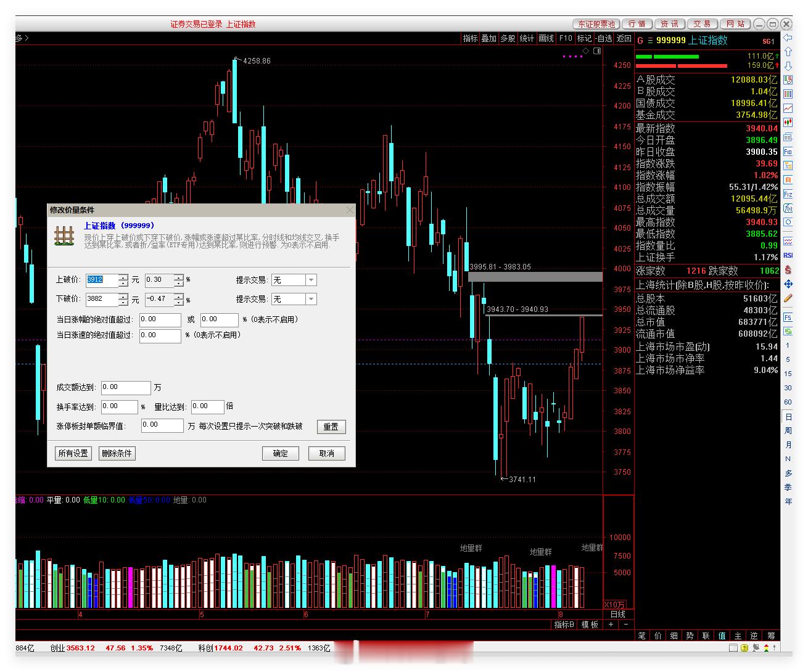Open the report list icon below candlestick icon
The width and height of the screenshot is (808, 672).
tap(788, 137)
